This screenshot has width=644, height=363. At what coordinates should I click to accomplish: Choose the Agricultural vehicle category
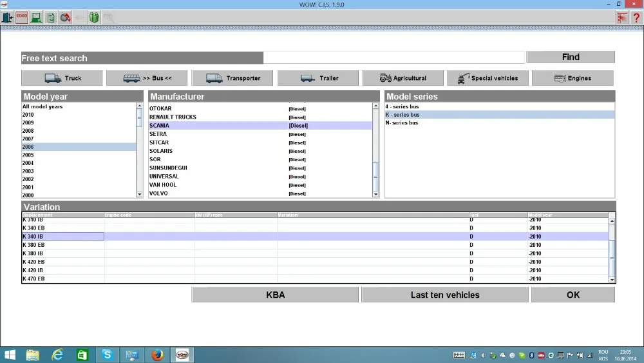click(x=403, y=78)
